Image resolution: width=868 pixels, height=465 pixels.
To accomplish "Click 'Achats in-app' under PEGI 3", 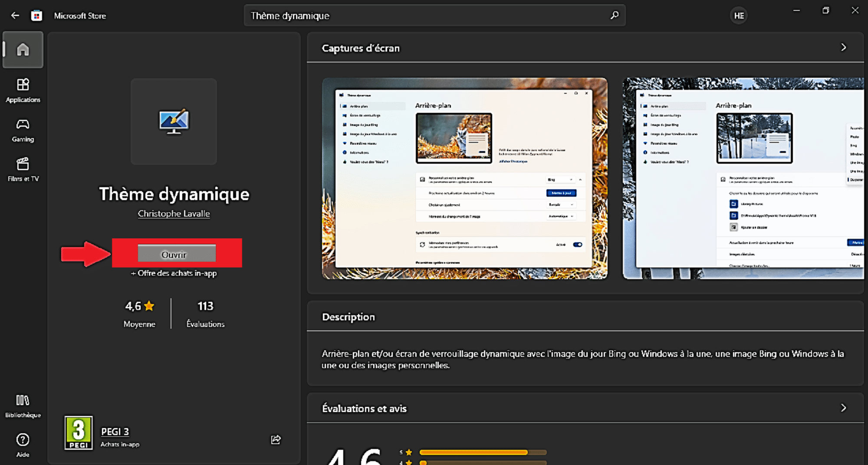I will pos(120,444).
